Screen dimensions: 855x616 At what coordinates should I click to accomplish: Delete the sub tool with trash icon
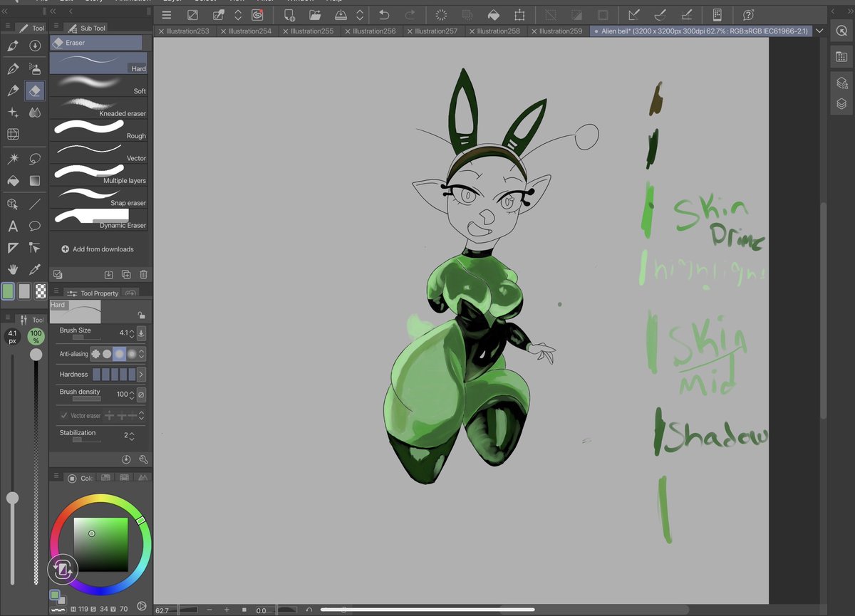tap(143, 274)
